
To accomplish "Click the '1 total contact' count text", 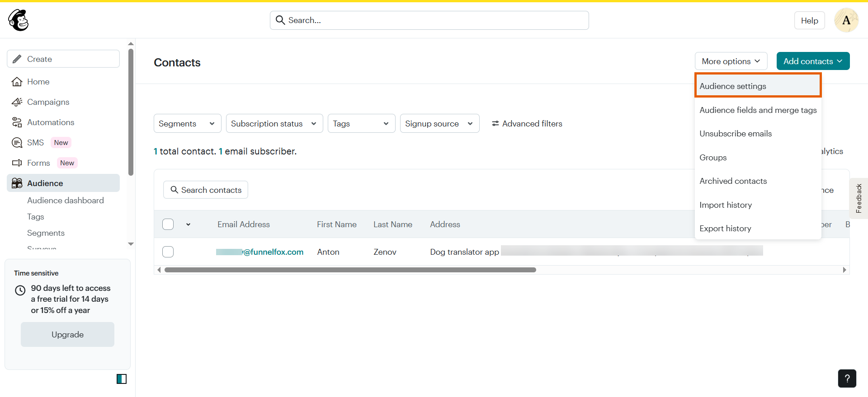I will 185,151.
